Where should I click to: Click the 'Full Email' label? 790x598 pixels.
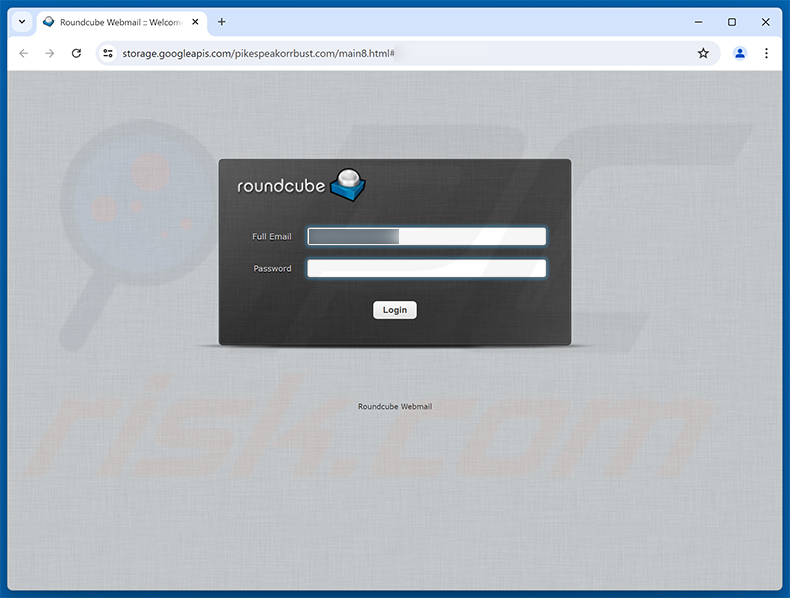(x=272, y=236)
